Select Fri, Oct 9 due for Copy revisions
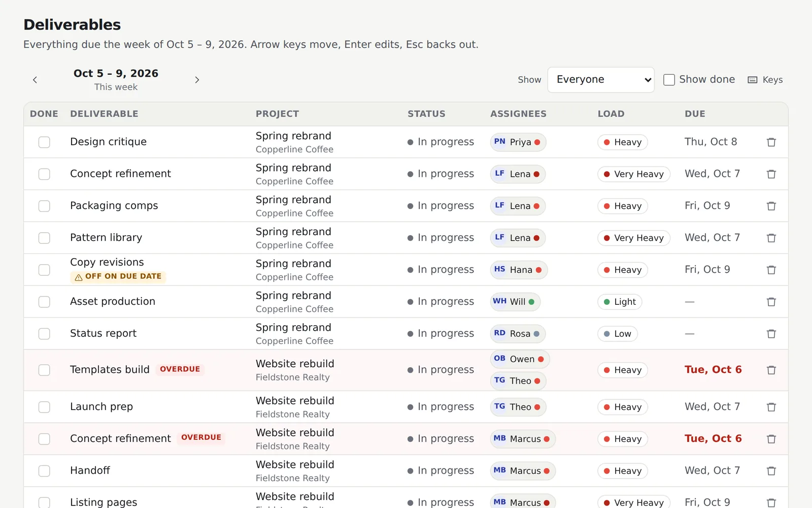Viewport: 812px width, 508px height. click(x=707, y=270)
